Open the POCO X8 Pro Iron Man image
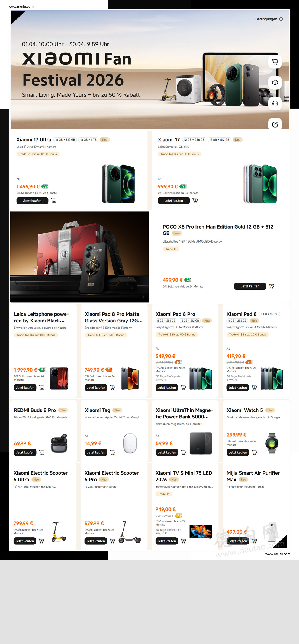 point(79,257)
